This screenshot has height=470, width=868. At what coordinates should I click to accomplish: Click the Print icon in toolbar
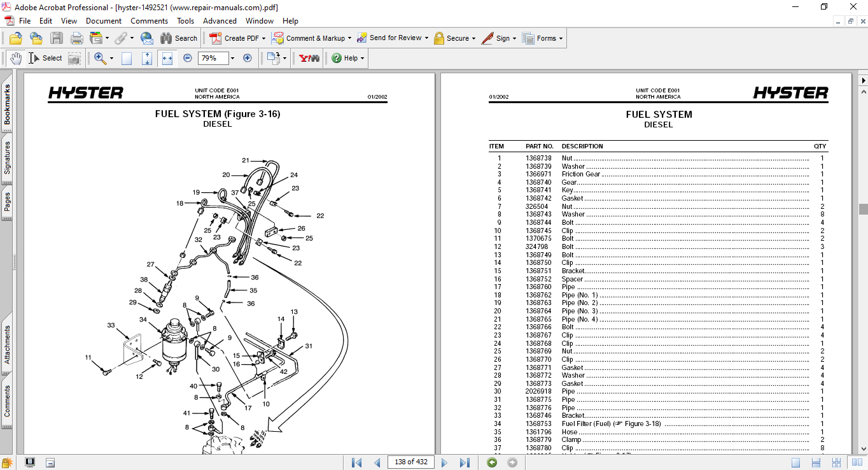pos(77,38)
